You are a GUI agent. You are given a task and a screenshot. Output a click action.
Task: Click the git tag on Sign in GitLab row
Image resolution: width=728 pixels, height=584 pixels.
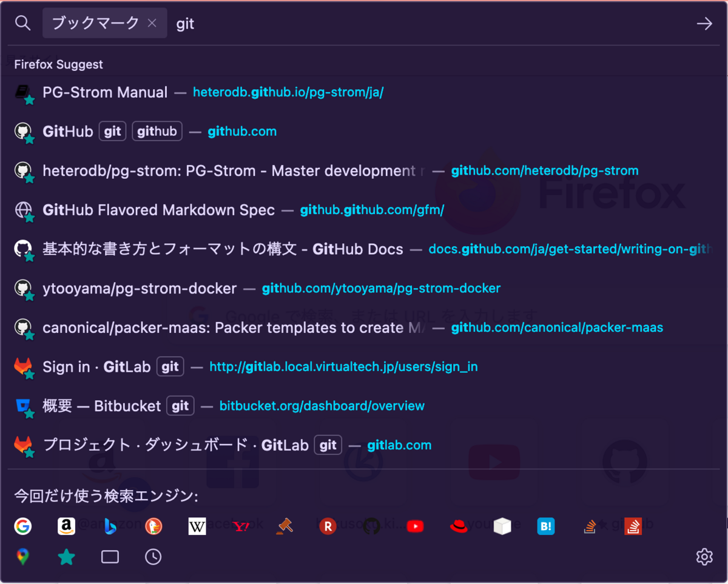tap(170, 367)
